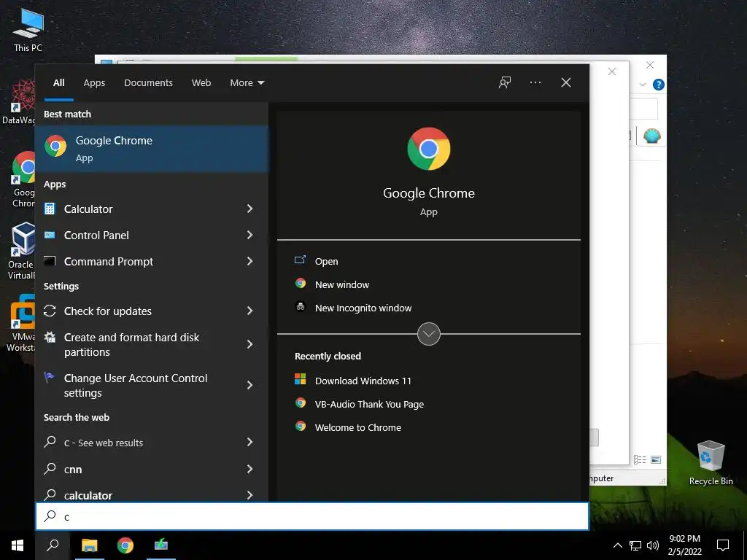This screenshot has height=560, width=747.
Task: Click the User Account Control flag icon
Action: tap(50, 378)
